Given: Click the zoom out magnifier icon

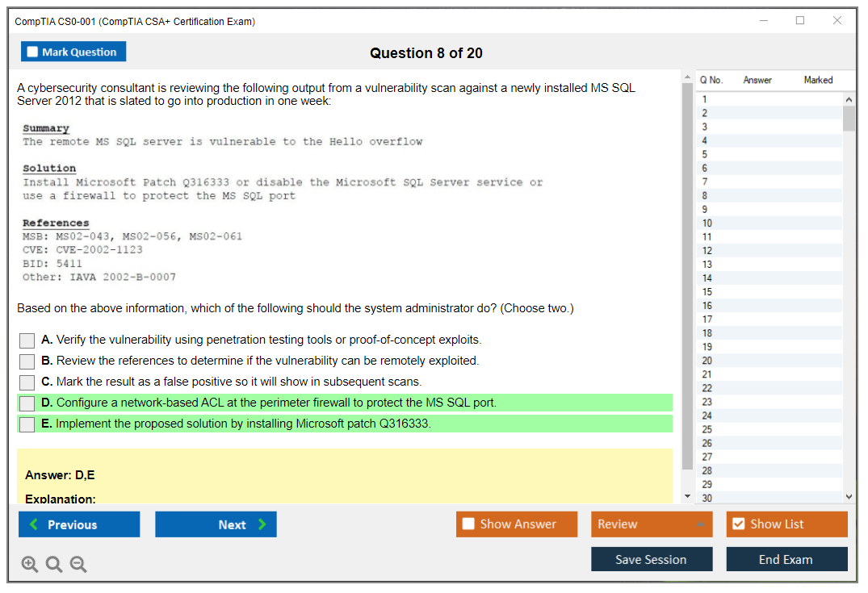Looking at the screenshot, I should (78, 564).
